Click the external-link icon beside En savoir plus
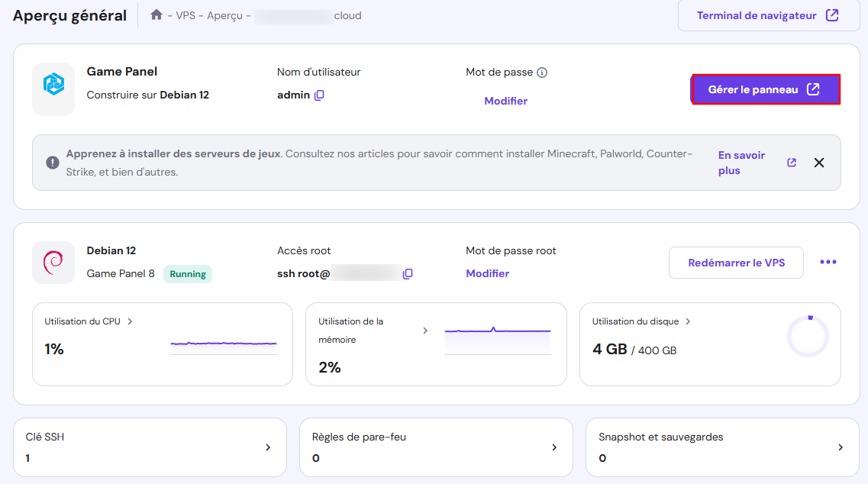 point(791,162)
